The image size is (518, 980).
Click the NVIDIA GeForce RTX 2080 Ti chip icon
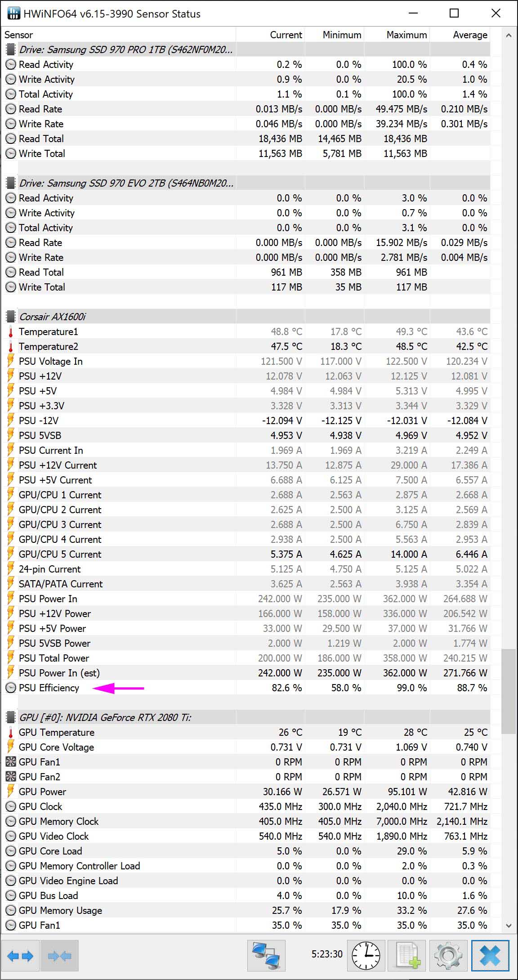(10, 717)
